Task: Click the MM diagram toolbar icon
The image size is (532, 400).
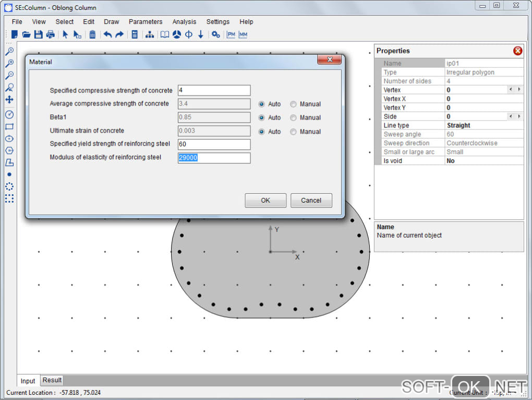Action: tap(243, 34)
